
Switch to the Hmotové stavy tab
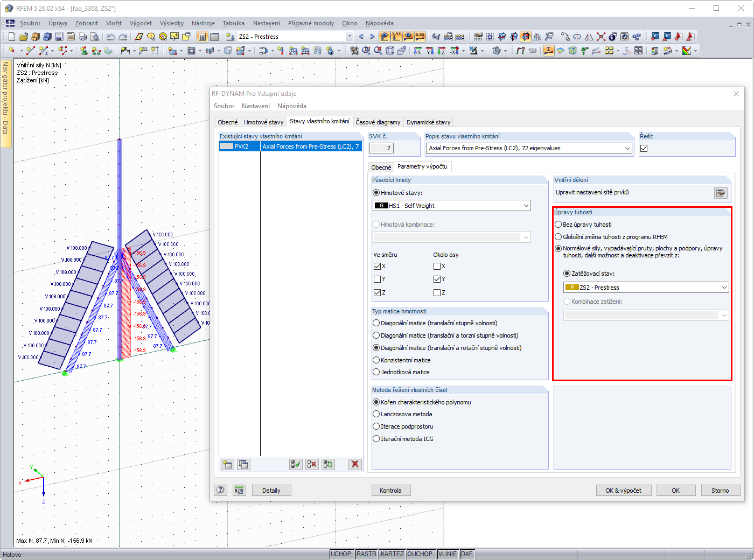click(x=263, y=122)
